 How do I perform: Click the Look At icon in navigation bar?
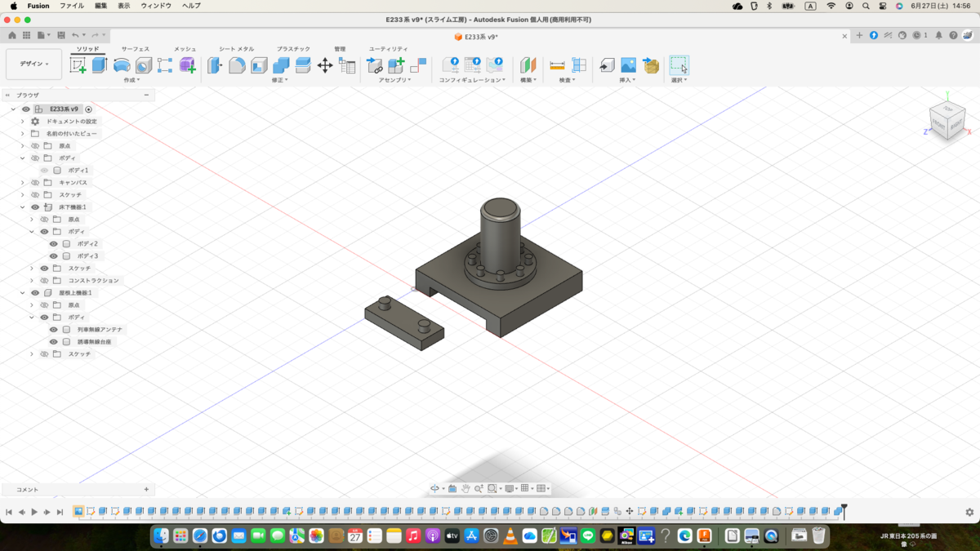pyautogui.click(x=452, y=488)
